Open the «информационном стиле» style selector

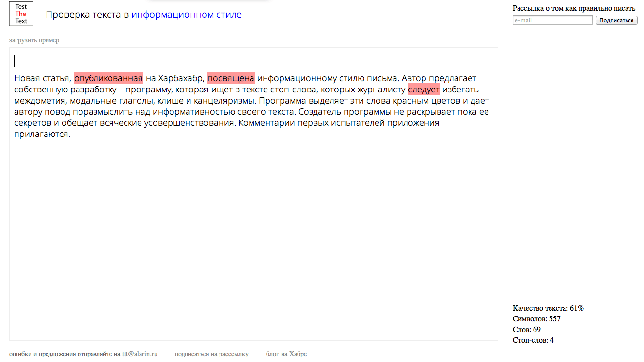coord(186,15)
